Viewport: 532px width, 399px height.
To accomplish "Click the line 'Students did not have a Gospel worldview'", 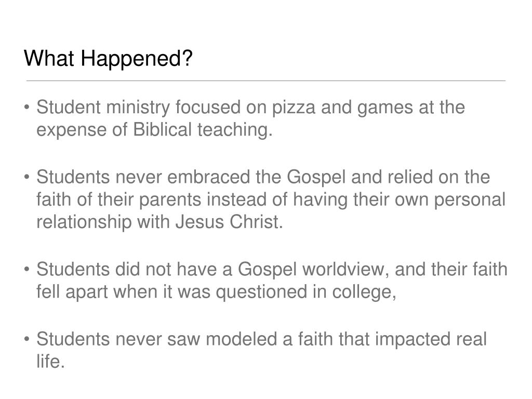I will pyautogui.click(x=272, y=270).
